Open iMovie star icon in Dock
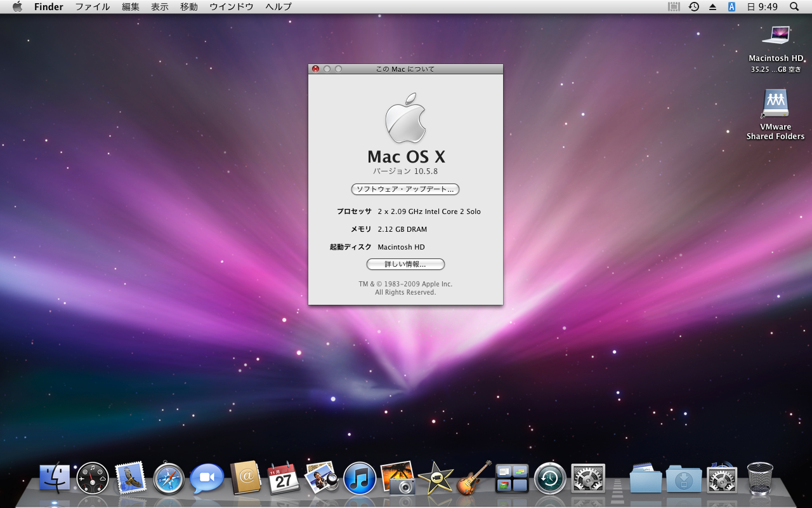 436,478
